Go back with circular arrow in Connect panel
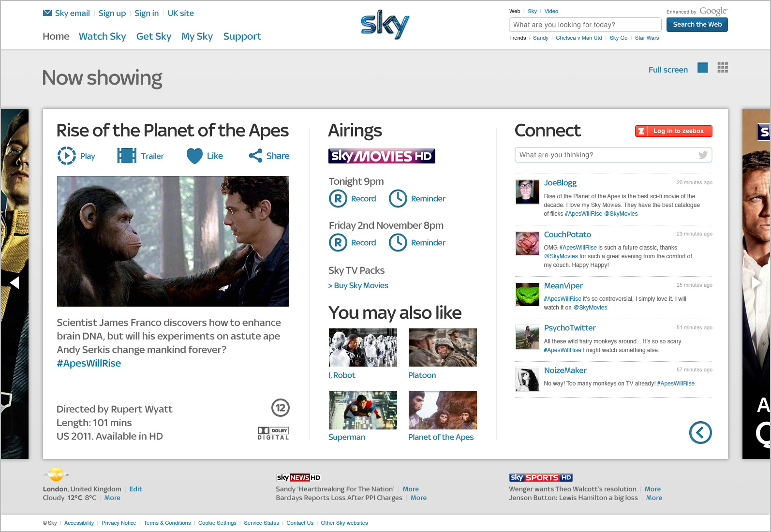Viewport: 771px width, 532px height. [x=700, y=432]
